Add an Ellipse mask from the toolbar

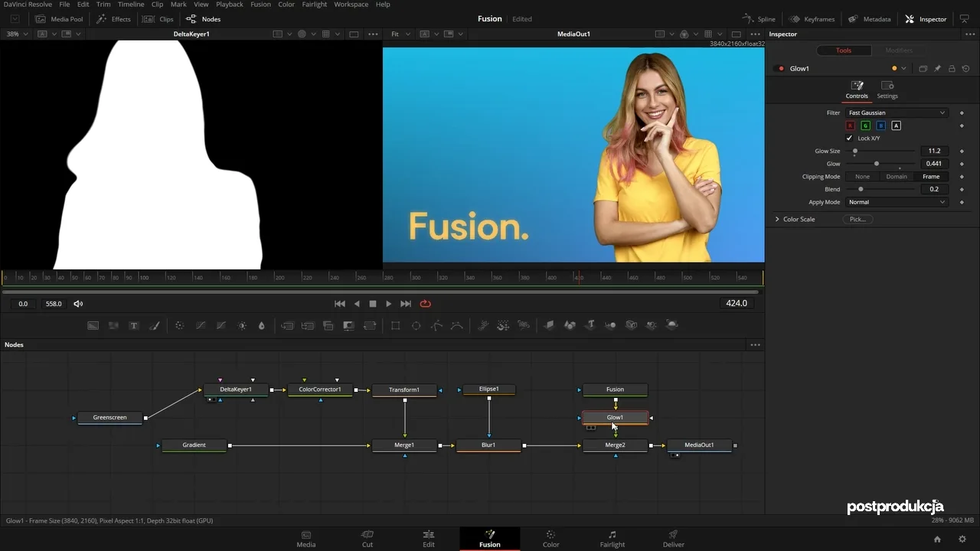point(416,325)
